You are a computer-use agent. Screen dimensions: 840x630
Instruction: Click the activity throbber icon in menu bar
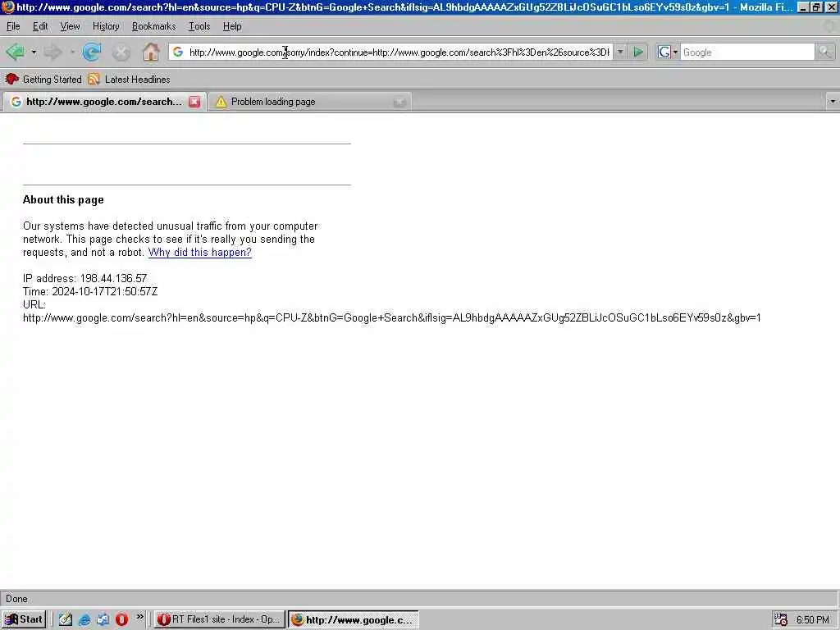(x=830, y=26)
